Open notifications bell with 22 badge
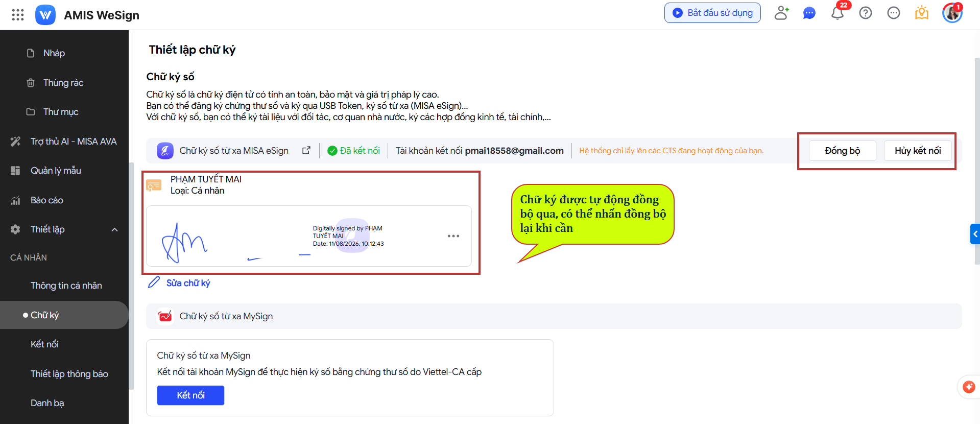 pos(838,13)
